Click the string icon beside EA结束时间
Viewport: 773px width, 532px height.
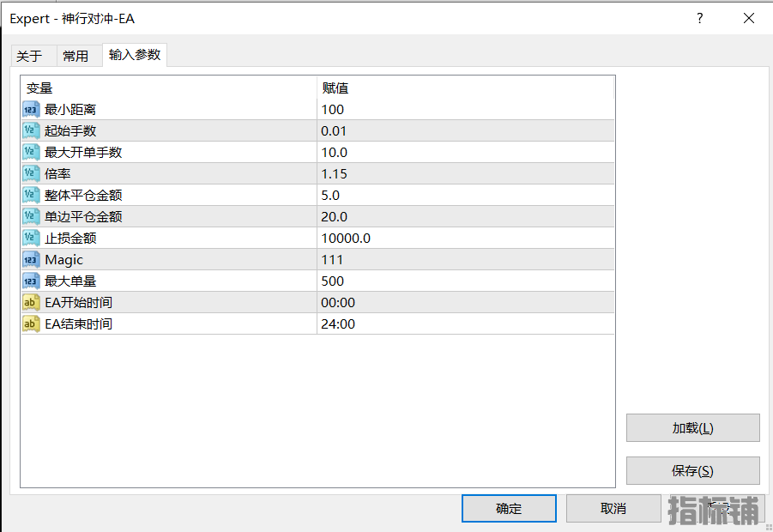click(x=31, y=324)
